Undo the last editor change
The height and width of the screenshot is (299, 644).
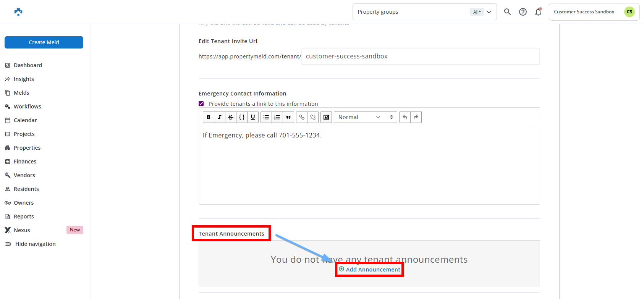pos(405,117)
